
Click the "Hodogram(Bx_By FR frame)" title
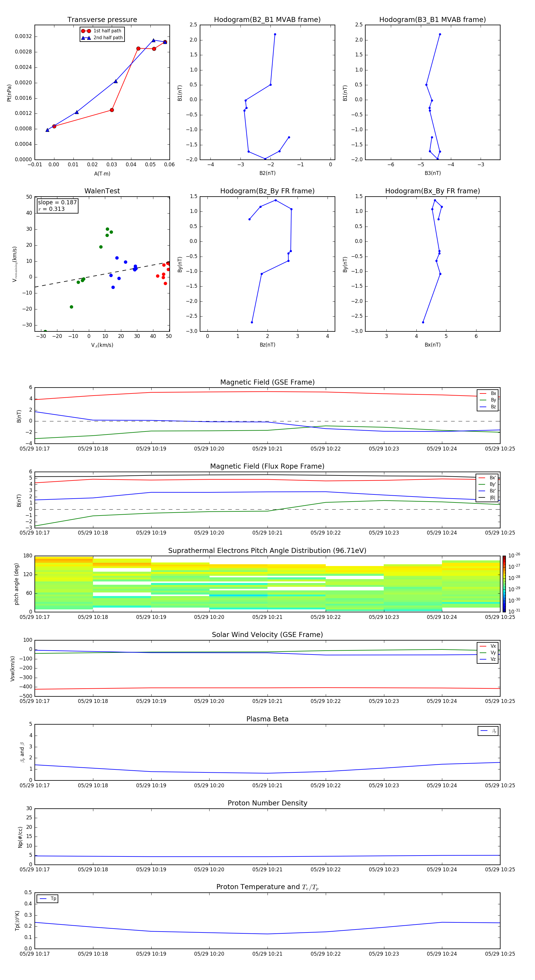[x=432, y=191]
